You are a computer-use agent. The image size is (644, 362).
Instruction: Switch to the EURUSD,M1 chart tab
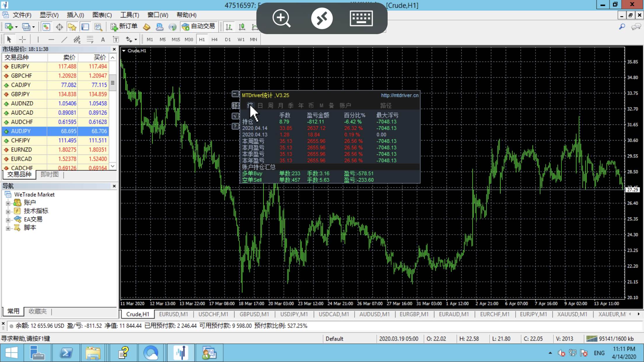tap(174, 314)
